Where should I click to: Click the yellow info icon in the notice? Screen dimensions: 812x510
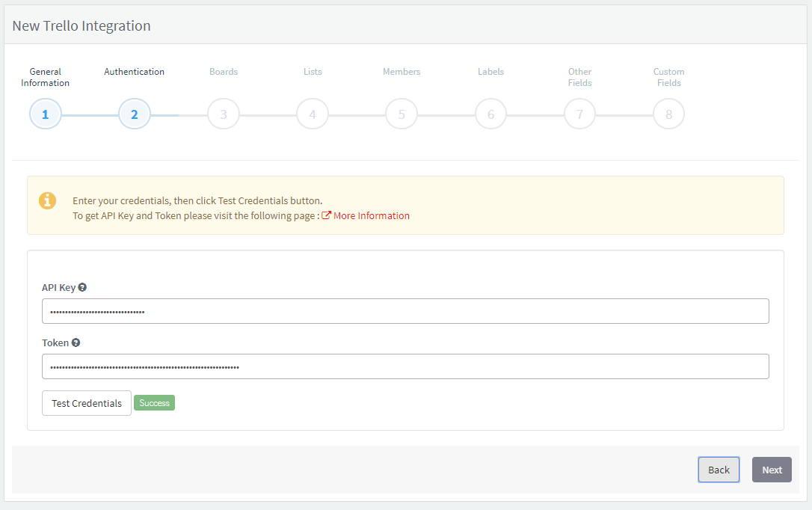47,200
